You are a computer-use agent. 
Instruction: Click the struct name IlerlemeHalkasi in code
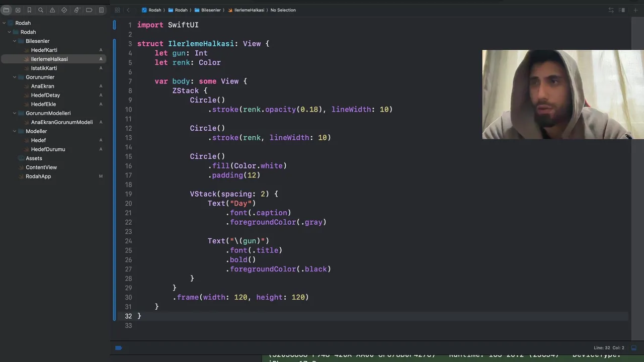pyautogui.click(x=201, y=44)
